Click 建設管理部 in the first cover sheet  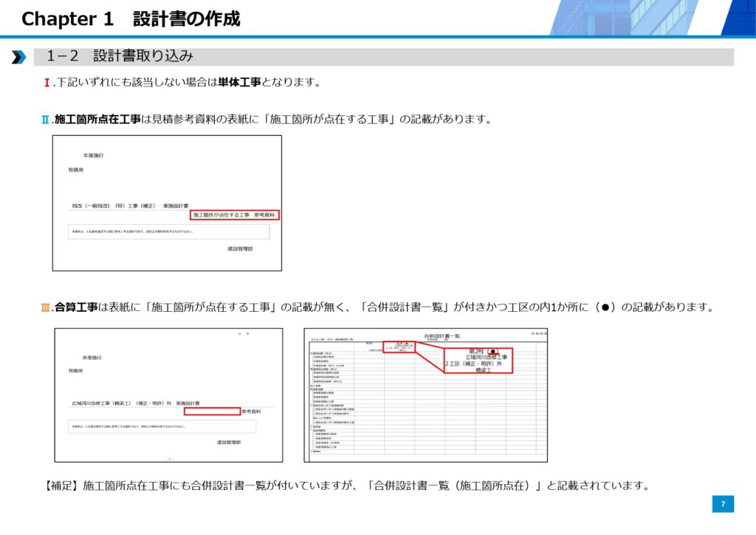point(240,250)
